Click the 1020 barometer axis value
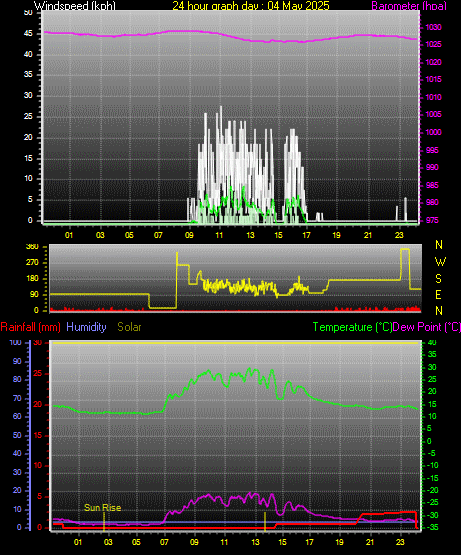 tap(433, 62)
